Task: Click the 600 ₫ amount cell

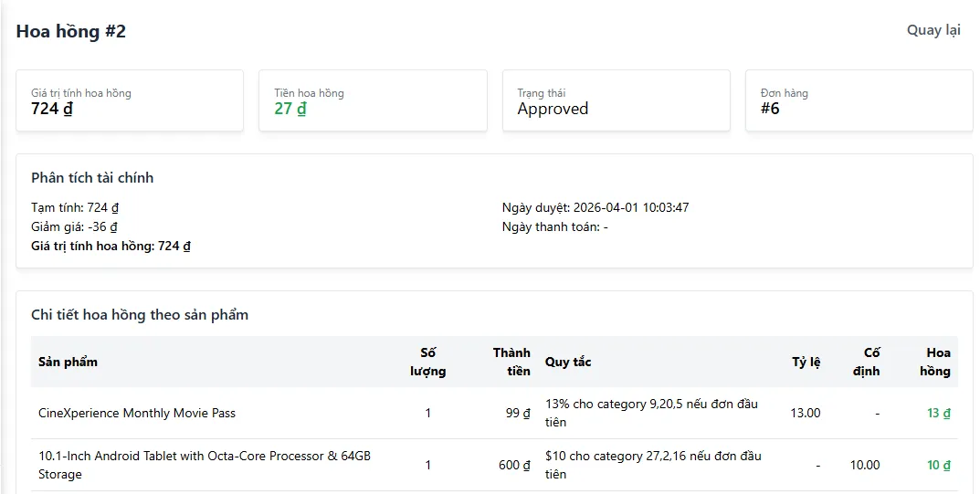Action: point(514,465)
